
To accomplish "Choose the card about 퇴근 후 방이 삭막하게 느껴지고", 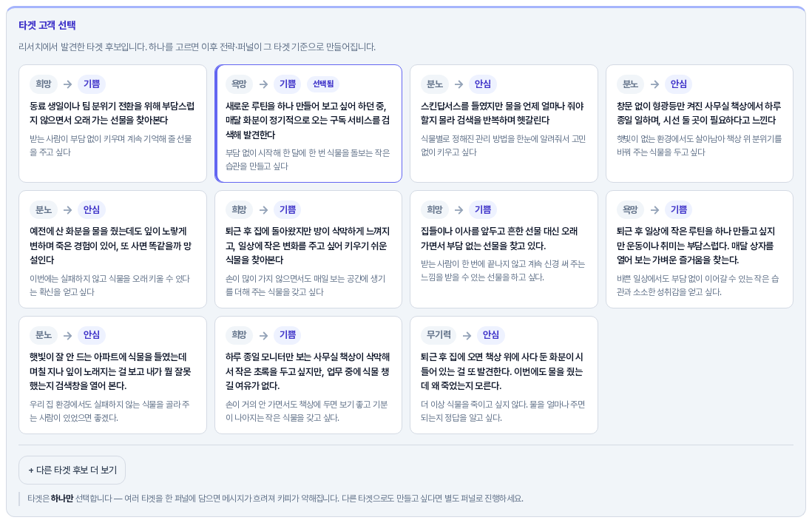I will coord(308,249).
